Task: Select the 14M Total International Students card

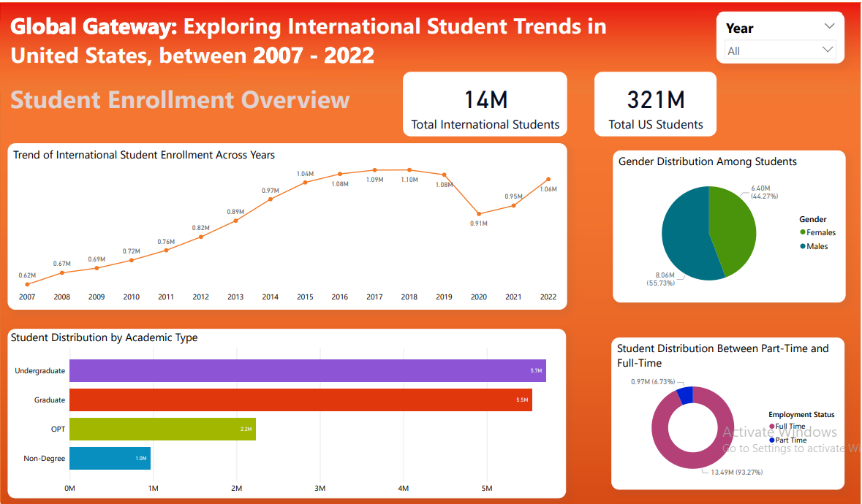Action: pyautogui.click(x=485, y=104)
